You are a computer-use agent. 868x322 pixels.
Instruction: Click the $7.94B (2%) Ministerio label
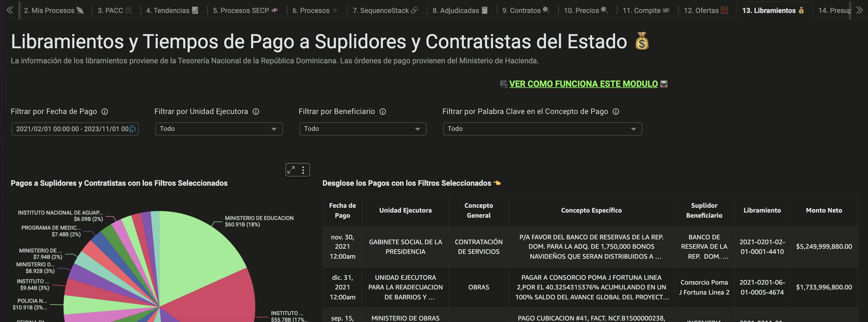pos(41,254)
